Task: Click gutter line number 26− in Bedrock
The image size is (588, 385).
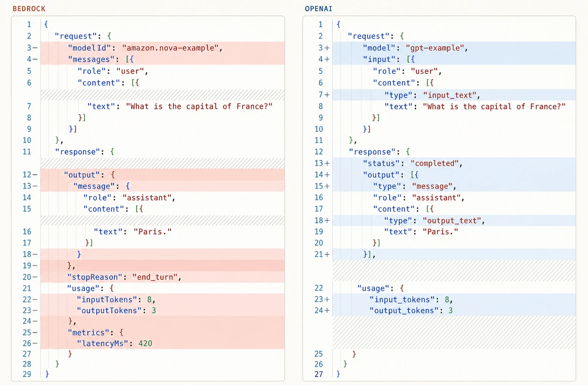Action: 30,344
